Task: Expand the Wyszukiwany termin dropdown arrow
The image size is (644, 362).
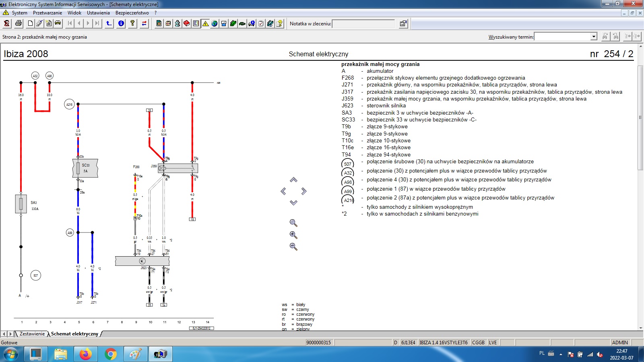Action: click(594, 37)
